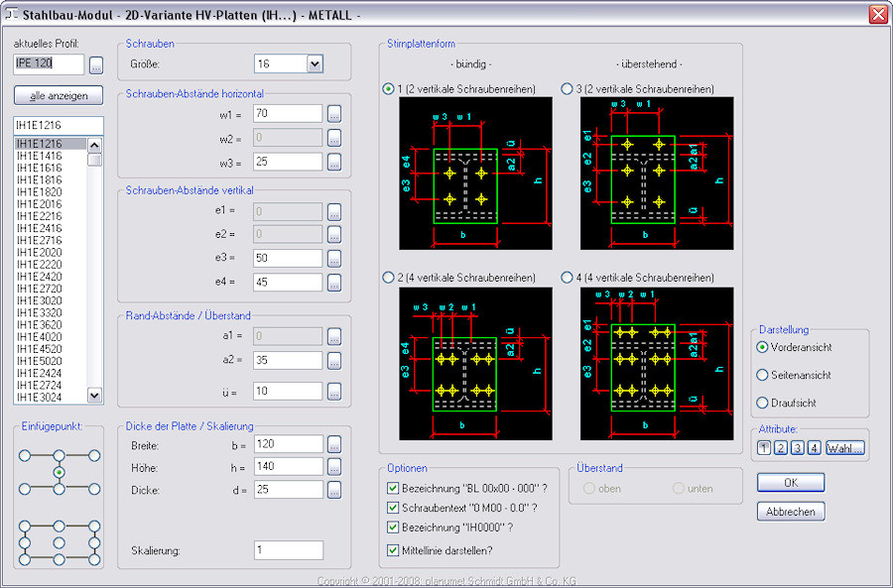This screenshot has height=588, width=893.
Task: Select Attribute button 2
Action: [781, 448]
